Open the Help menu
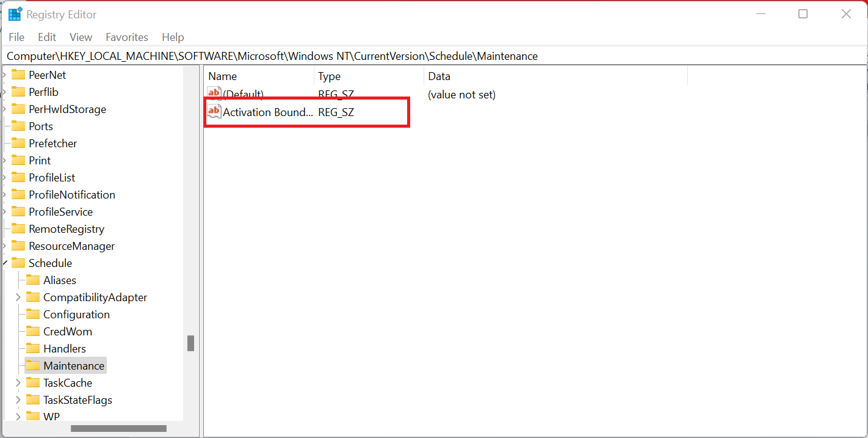This screenshot has width=868, height=438. pyautogui.click(x=173, y=37)
